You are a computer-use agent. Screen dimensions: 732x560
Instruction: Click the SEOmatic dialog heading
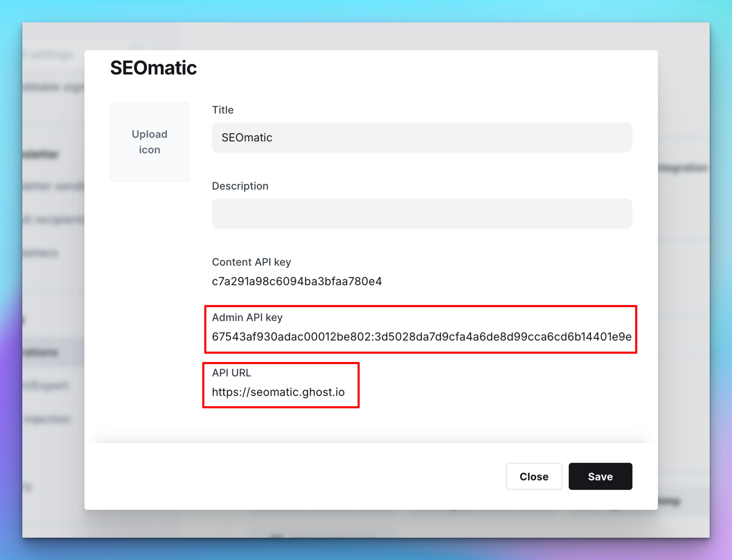pos(153,68)
